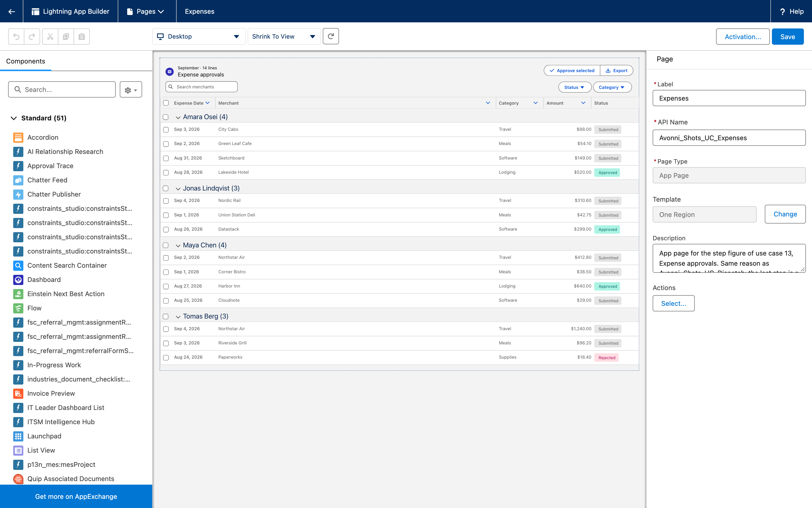Select the Quip Associated Documents icon

pos(18,479)
